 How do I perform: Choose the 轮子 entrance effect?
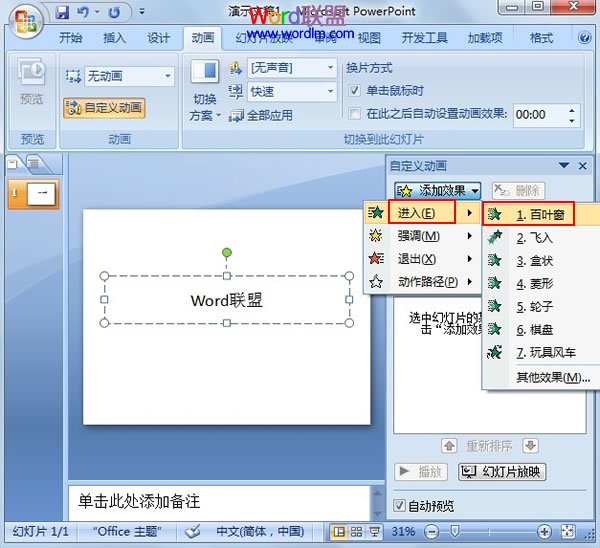pos(541,306)
